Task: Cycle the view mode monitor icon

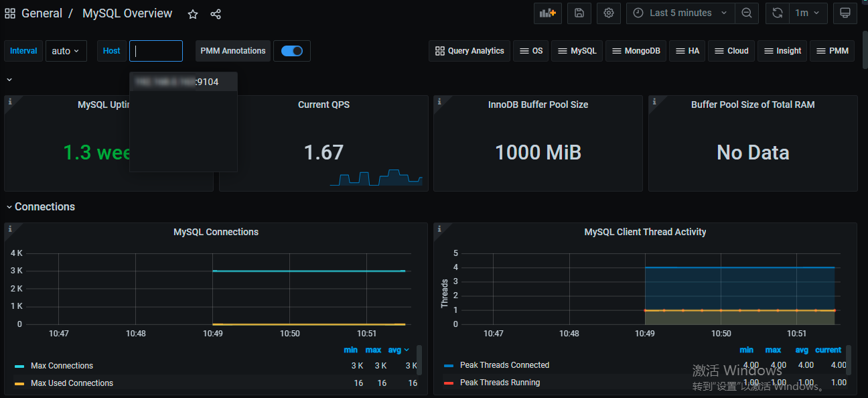Action: 845,13
